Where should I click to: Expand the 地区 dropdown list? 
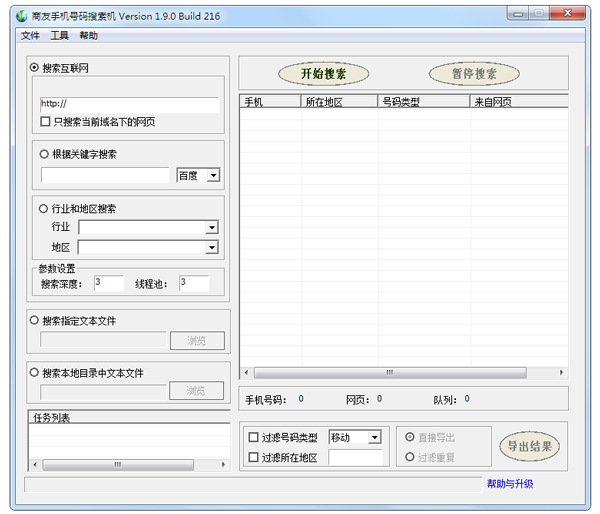(x=211, y=247)
